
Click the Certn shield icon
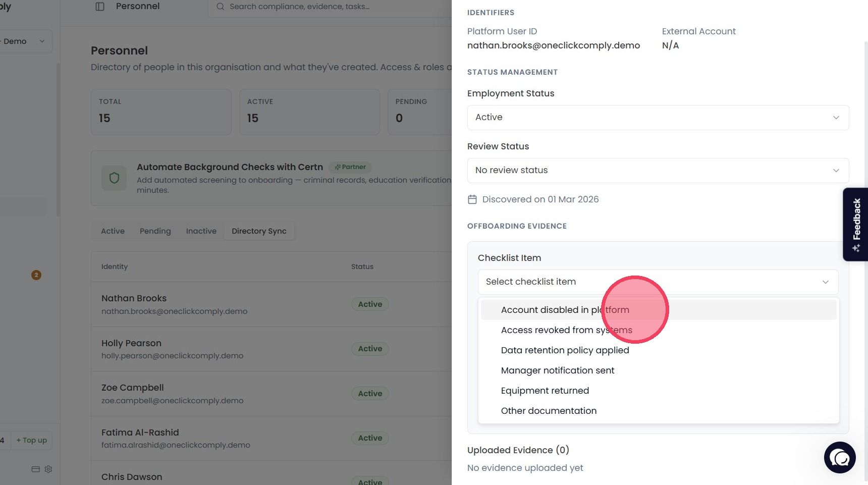click(x=114, y=178)
